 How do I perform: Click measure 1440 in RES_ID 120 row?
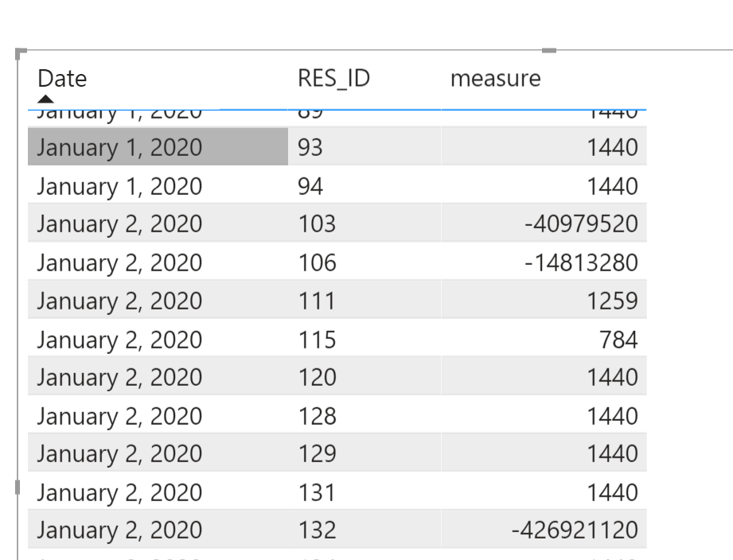tap(612, 377)
